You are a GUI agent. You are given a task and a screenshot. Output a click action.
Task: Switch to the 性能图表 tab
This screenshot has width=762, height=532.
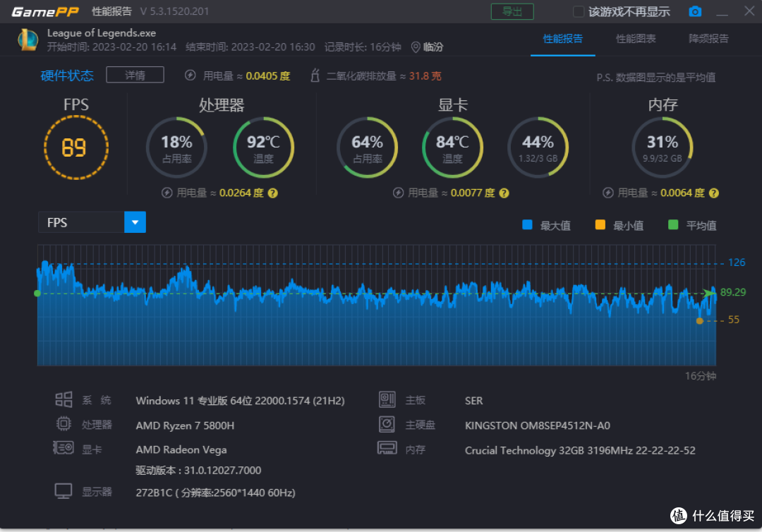[x=636, y=39]
